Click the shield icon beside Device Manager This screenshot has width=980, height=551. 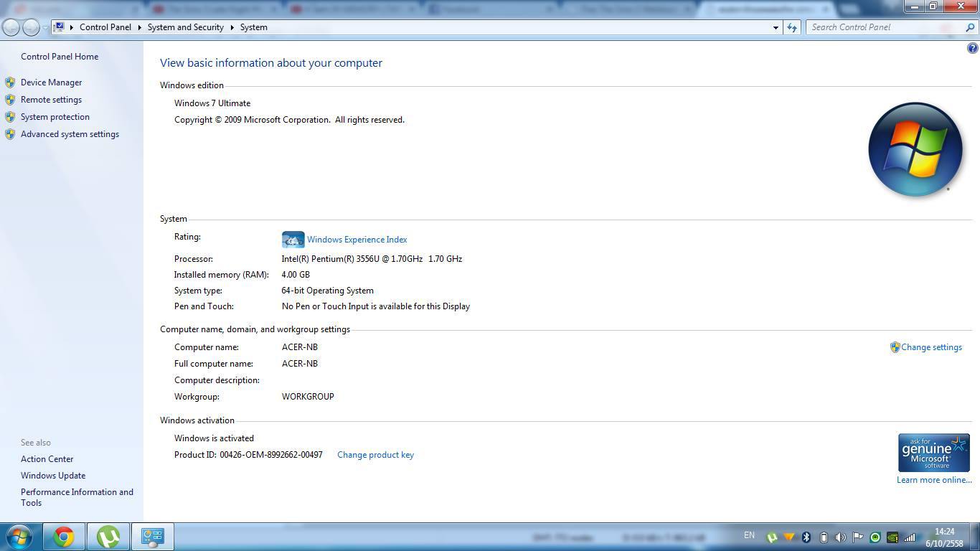10,83
